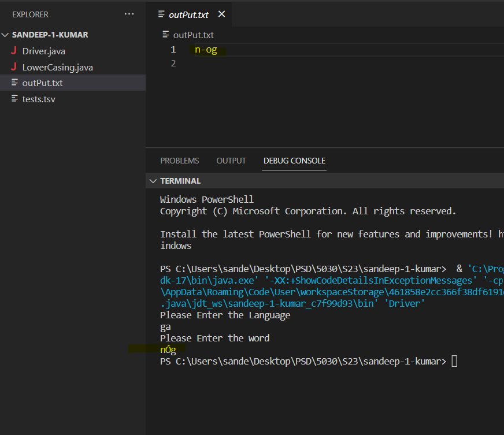
Task: Click the Microsoft copyright line in terminal
Action: 308,211
